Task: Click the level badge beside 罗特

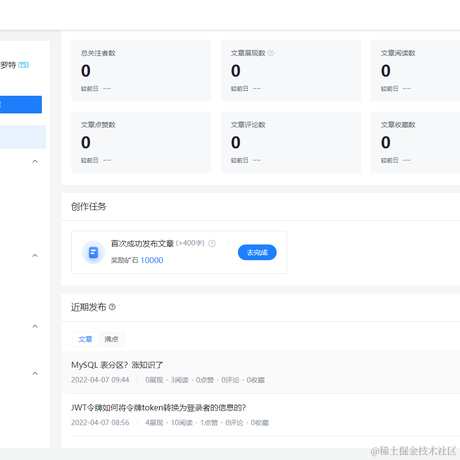Action: click(x=23, y=65)
